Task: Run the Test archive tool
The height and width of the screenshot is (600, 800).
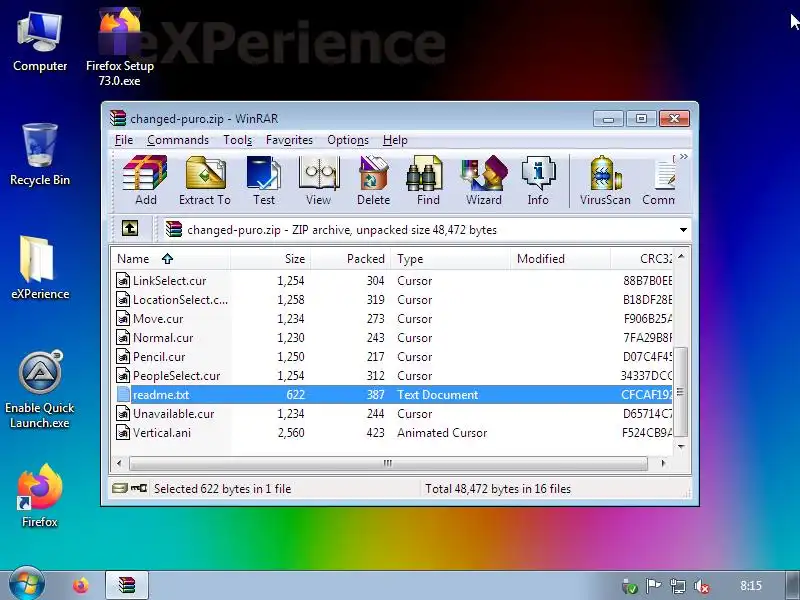Action: pyautogui.click(x=264, y=181)
